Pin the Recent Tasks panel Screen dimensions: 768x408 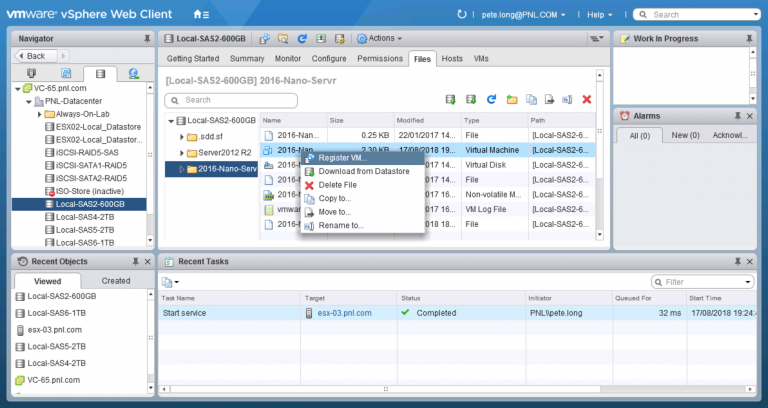click(738, 262)
